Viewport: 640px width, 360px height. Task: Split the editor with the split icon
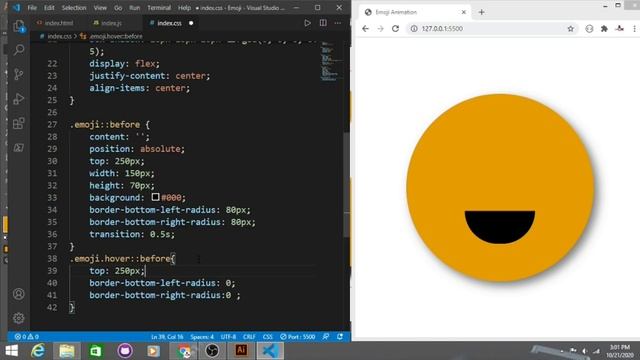323,23
